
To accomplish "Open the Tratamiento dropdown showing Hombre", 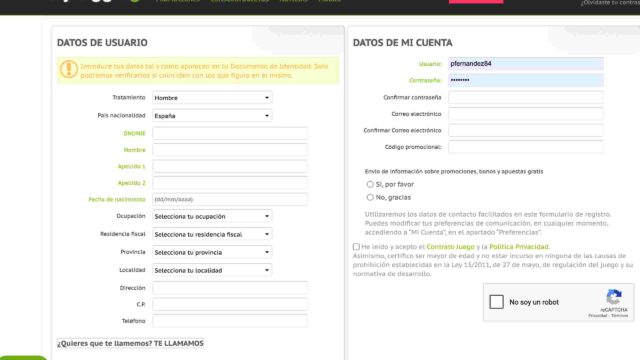I will click(x=212, y=98).
